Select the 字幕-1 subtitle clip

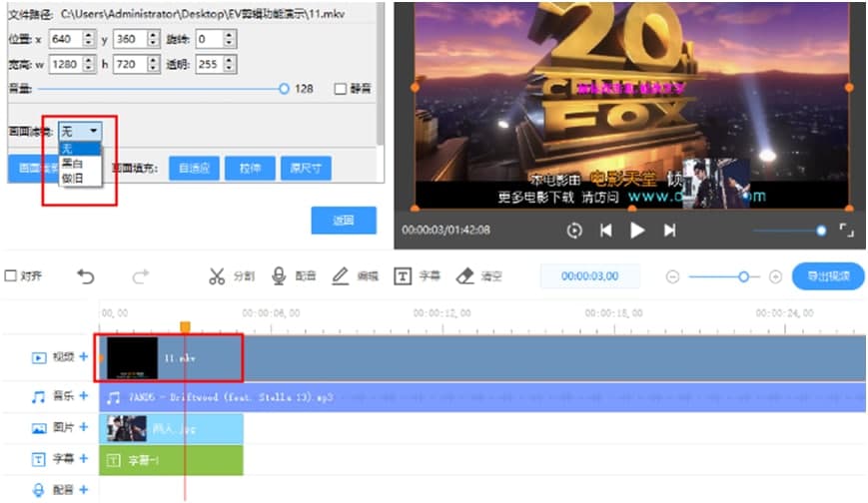pos(171,460)
